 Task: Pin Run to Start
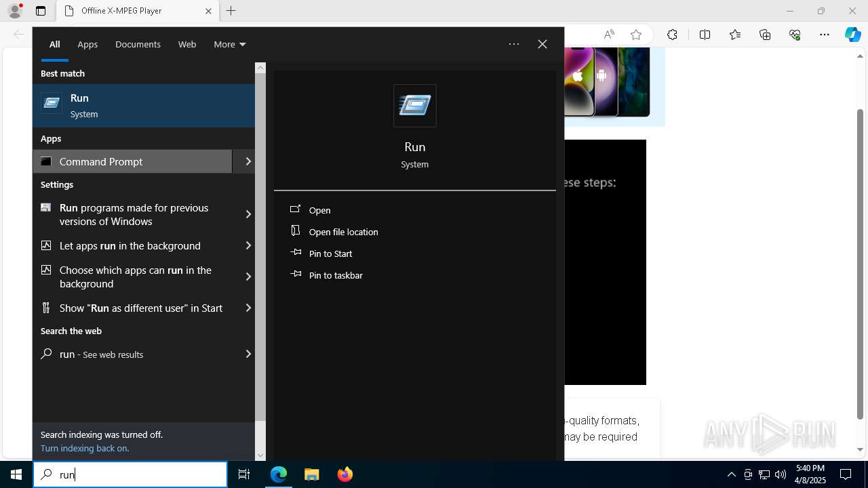(330, 253)
